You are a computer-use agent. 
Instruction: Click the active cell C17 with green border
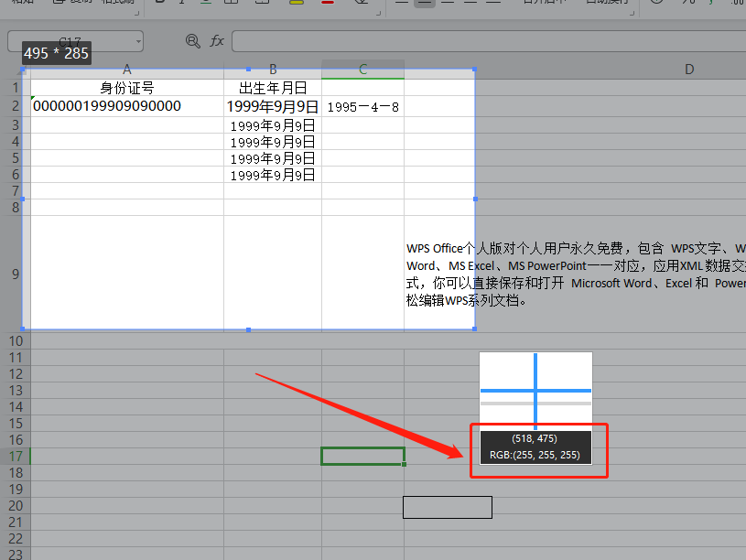pyautogui.click(x=362, y=456)
